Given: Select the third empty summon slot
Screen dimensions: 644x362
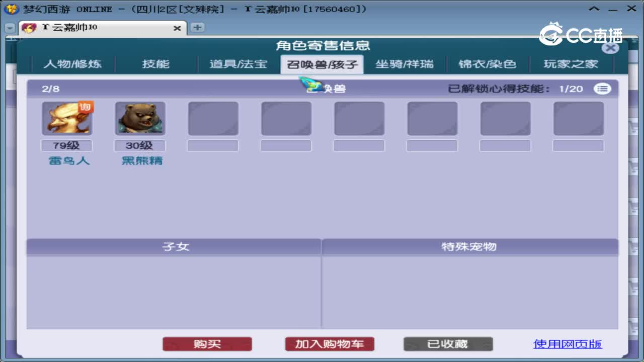Looking at the screenshot, I should pos(359,119).
